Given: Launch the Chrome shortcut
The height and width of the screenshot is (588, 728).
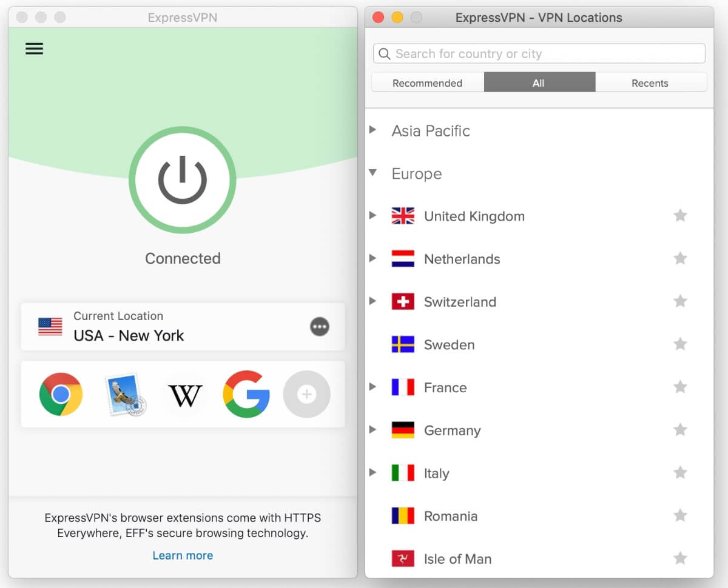Looking at the screenshot, I should (61, 395).
